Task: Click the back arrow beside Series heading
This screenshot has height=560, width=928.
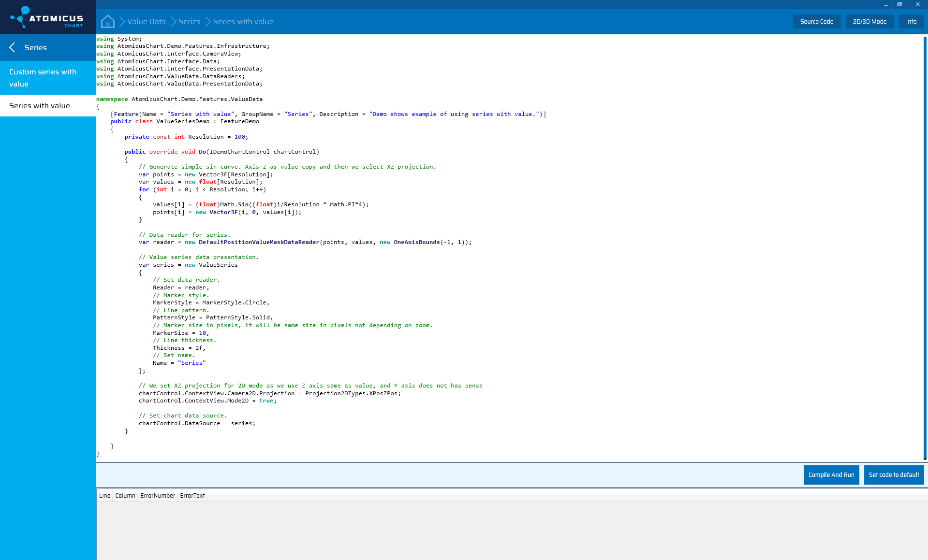Action: [x=12, y=47]
